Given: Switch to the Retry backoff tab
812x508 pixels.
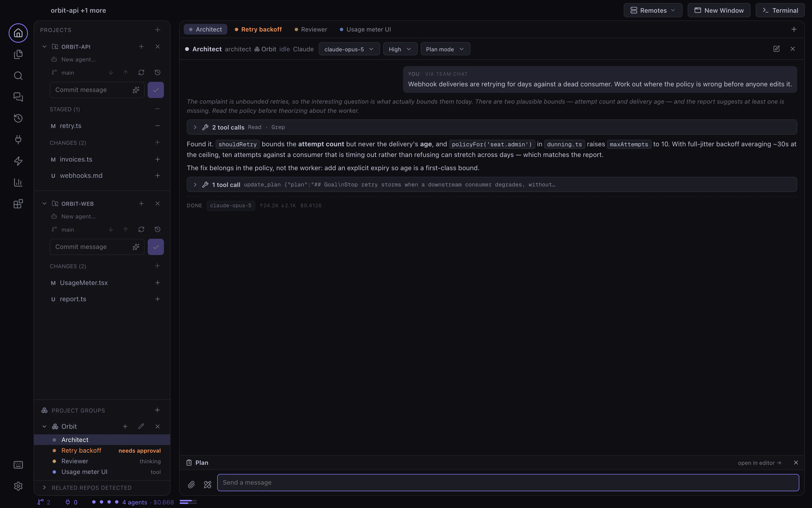Looking at the screenshot, I should coord(258,29).
